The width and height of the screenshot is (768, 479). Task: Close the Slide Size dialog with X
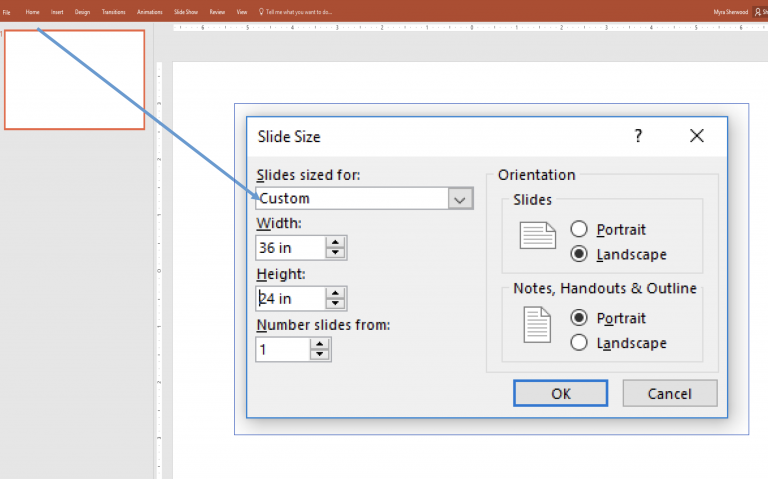point(697,136)
